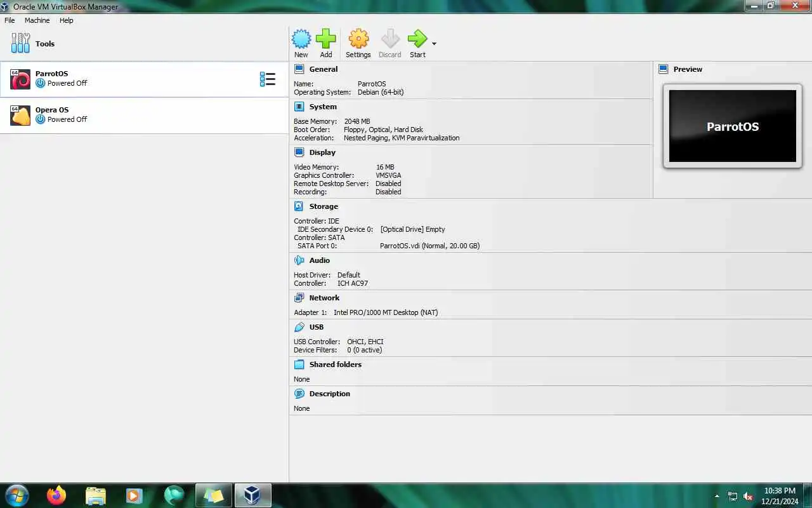The width and height of the screenshot is (812, 508).
Task: Click the System section chip icon
Action: pos(299,107)
